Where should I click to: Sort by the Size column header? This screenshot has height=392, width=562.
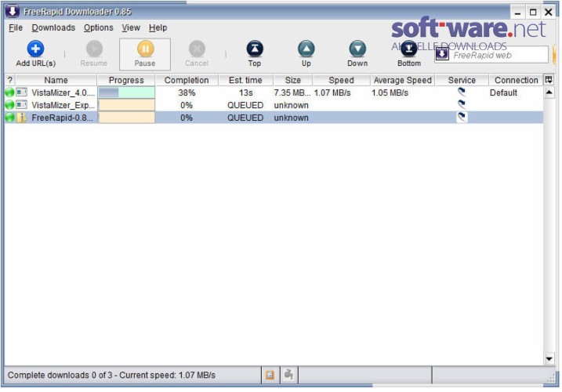[x=293, y=80]
